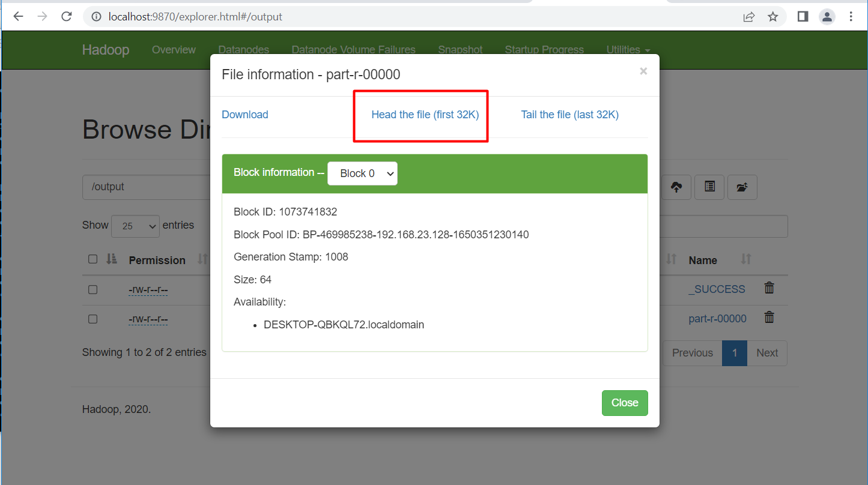Open the Datanodes tab in navbar

click(243, 50)
